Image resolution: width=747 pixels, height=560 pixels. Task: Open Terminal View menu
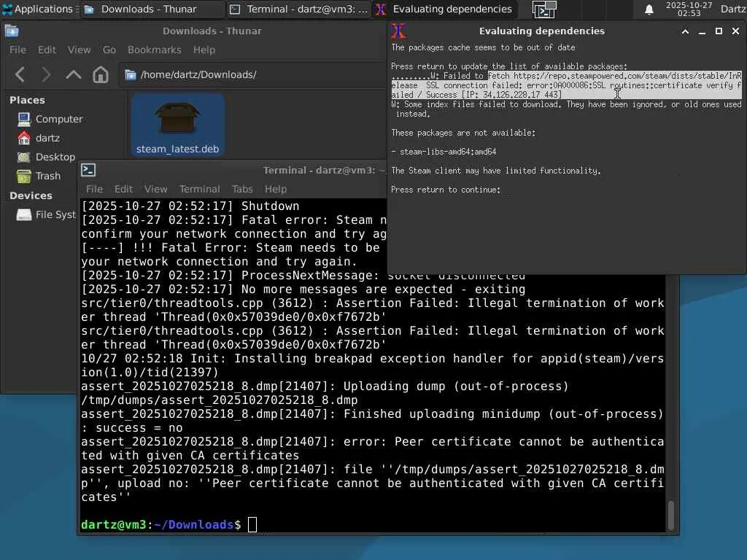pos(156,189)
